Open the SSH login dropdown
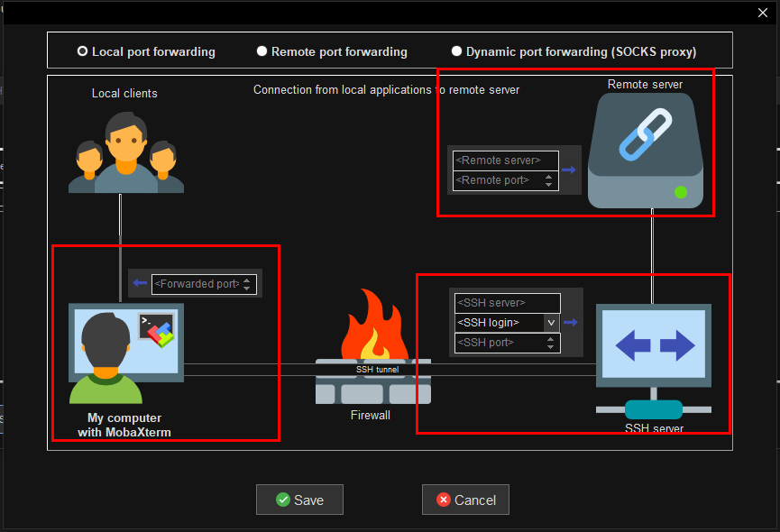Image resolution: width=780 pixels, height=532 pixels. 551,323
